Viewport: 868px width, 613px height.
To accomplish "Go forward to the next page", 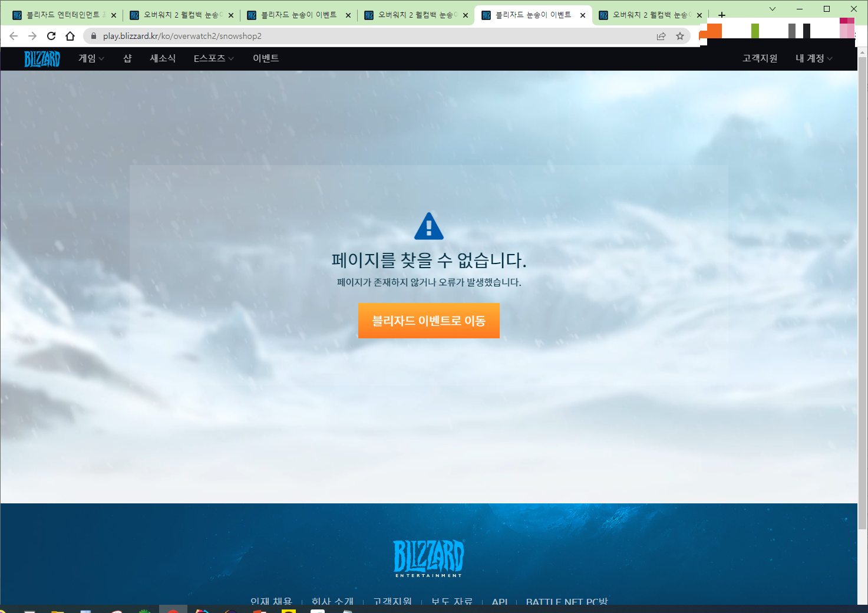I will [x=32, y=36].
